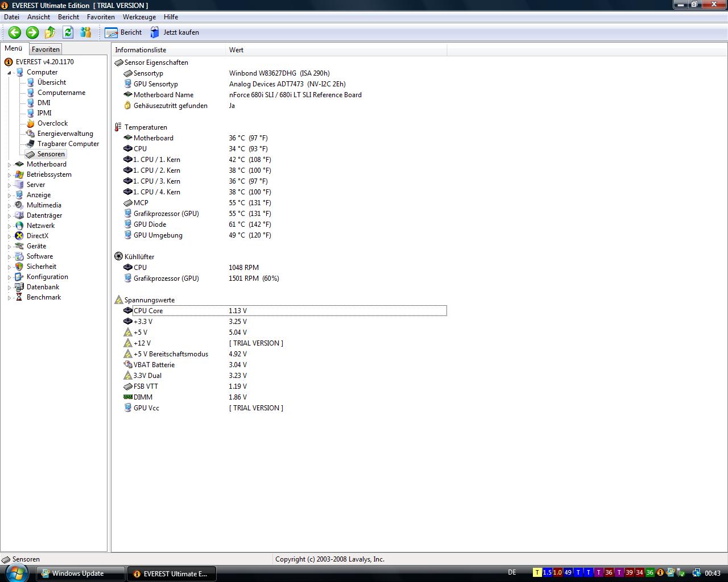Select the MCP temperature row
Viewport: 728px width, 582px height.
point(284,203)
